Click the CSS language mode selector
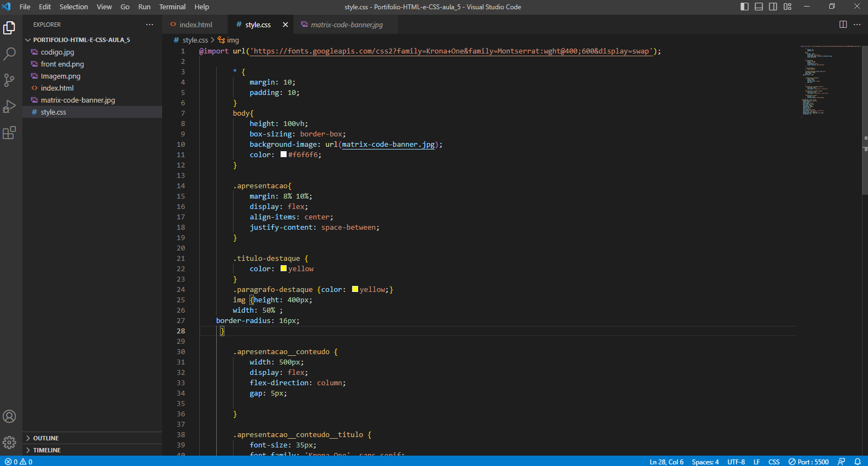Screen dimensions: 868x466 click(x=774, y=462)
